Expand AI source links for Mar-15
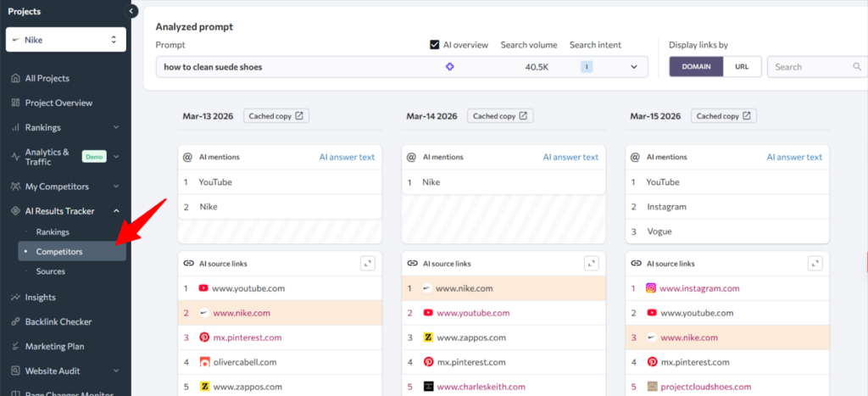Viewport: 868px width, 396px height. click(x=815, y=264)
